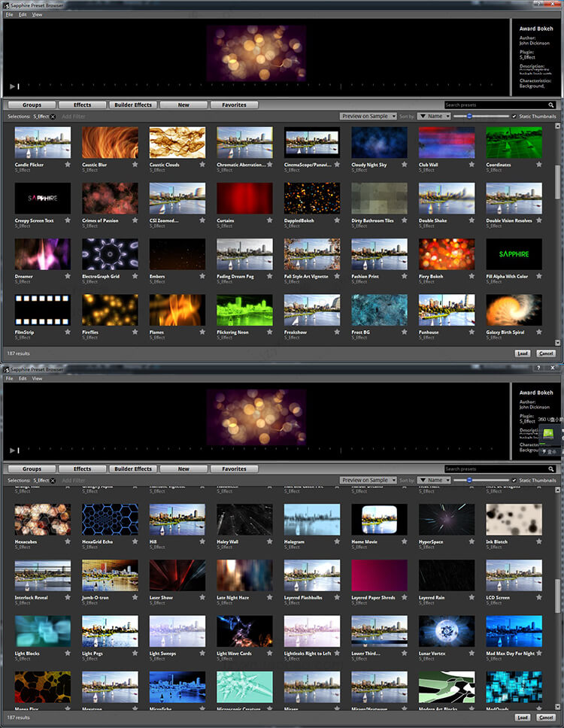Open the Name sort dropdown in top window
564x728 pixels.
pos(434,116)
